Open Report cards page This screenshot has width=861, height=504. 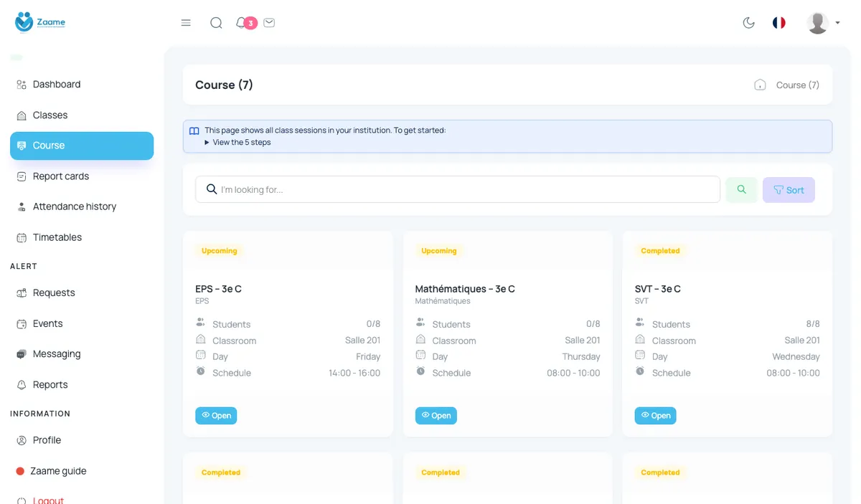coord(82,176)
